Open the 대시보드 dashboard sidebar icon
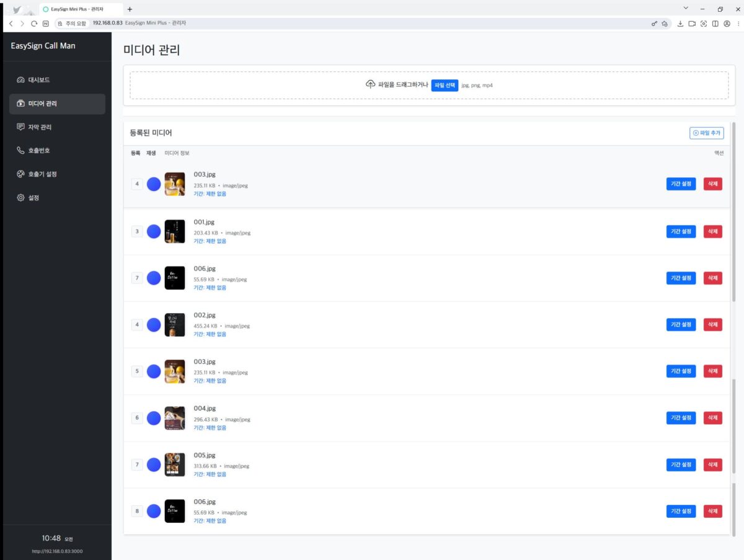This screenshot has height=560, width=744. point(20,80)
